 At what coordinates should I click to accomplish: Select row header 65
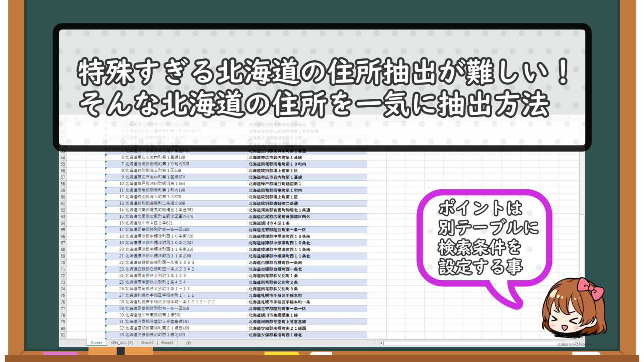click(63, 230)
